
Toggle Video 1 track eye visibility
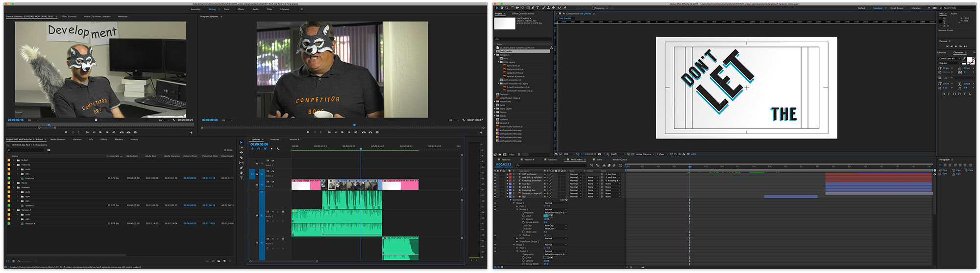273,182
